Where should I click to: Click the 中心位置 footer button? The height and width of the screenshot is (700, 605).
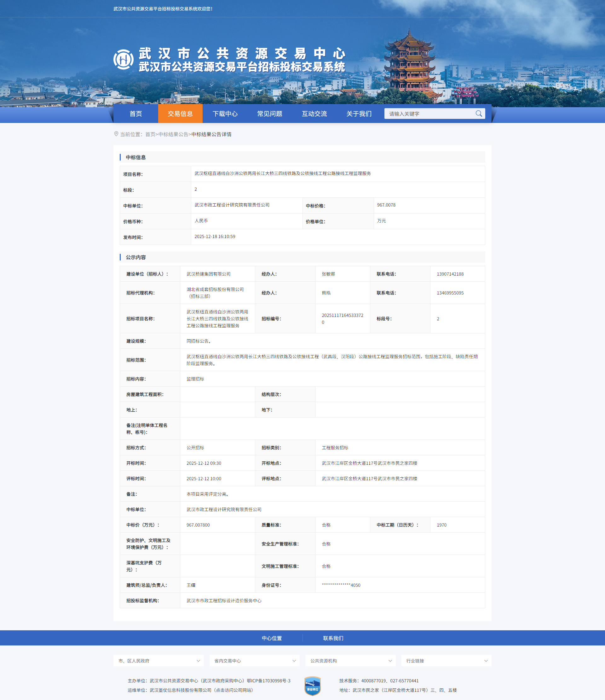coord(272,638)
